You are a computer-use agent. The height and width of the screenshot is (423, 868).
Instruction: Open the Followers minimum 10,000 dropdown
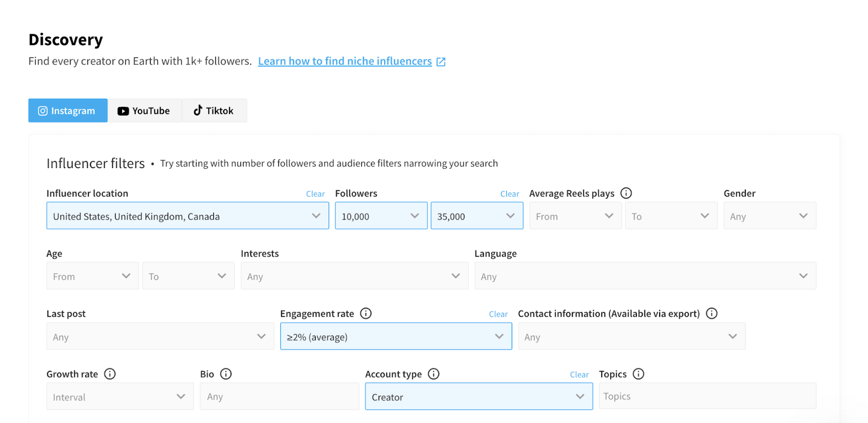(381, 216)
